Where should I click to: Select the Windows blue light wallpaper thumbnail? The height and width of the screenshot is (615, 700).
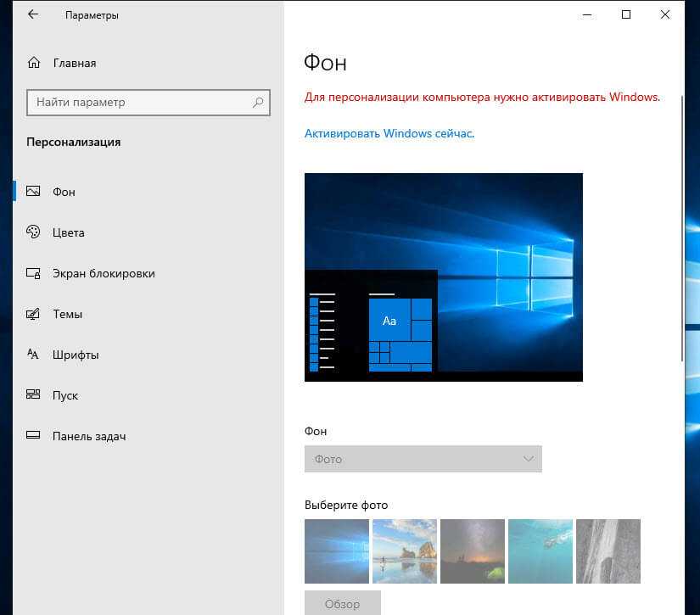coord(337,551)
